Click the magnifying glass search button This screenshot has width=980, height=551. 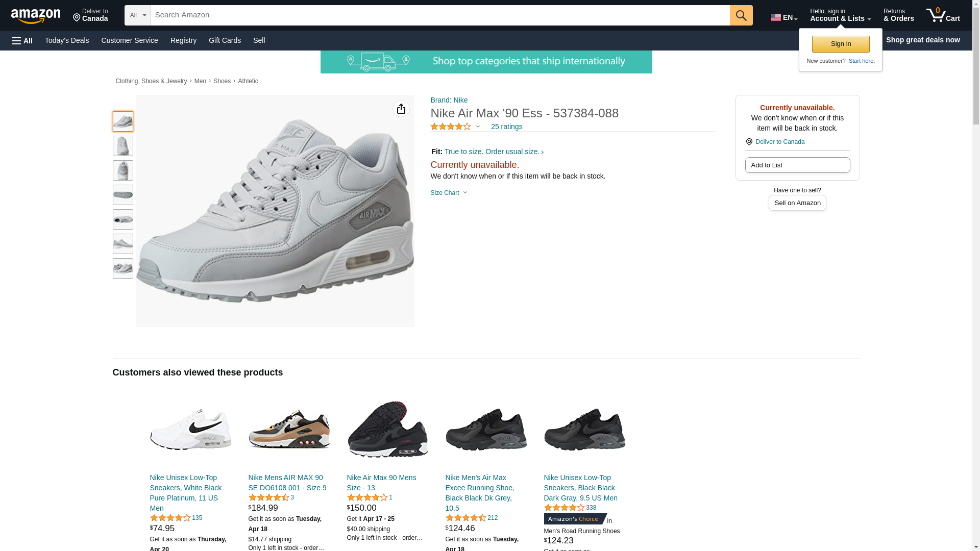(741, 15)
